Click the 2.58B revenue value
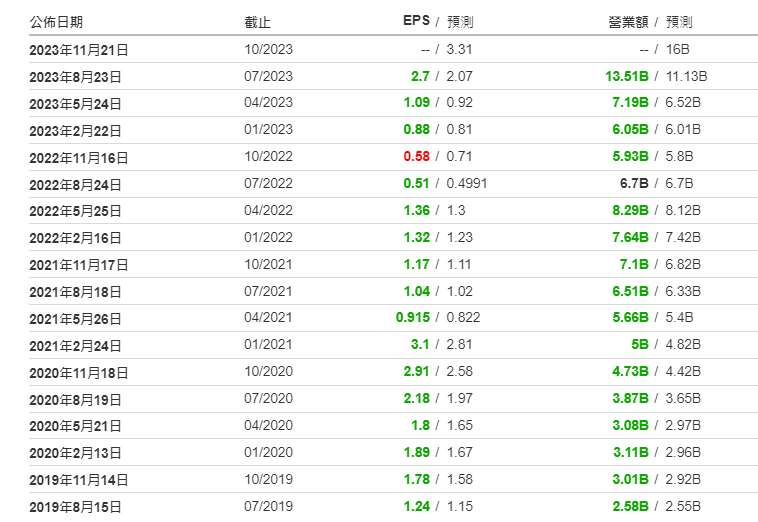Viewport: 758px width, 522px height. 631,506
